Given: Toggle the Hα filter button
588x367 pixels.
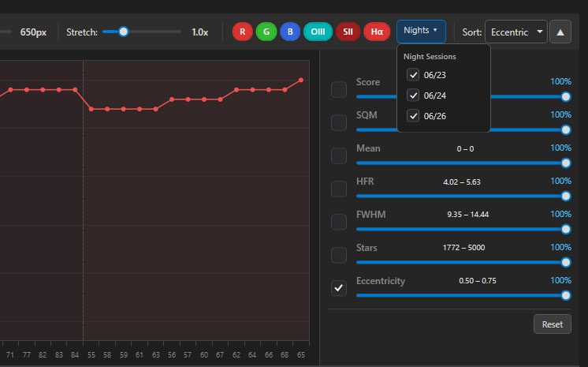Looking at the screenshot, I should coord(377,32).
